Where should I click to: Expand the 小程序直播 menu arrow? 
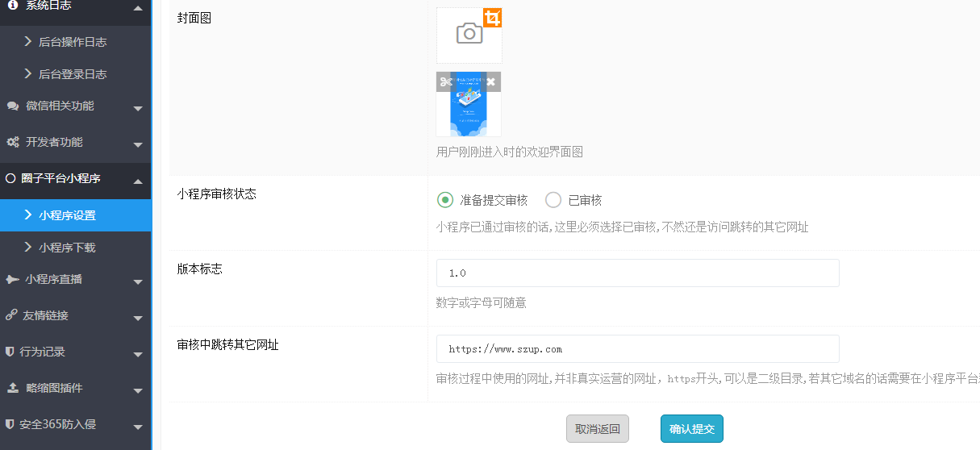pyautogui.click(x=138, y=281)
